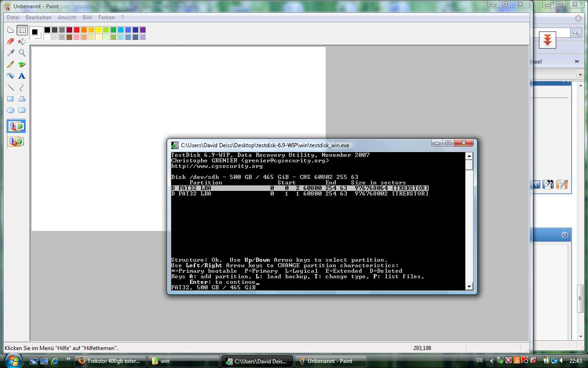This screenshot has height=368, width=588.
Task: Select the Pick Color eyedropper tool
Action: click(x=11, y=53)
